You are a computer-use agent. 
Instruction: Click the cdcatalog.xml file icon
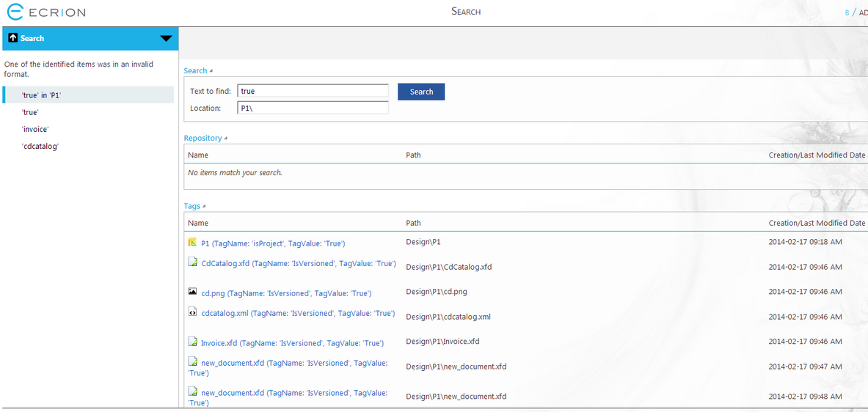click(x=192, y=312)
